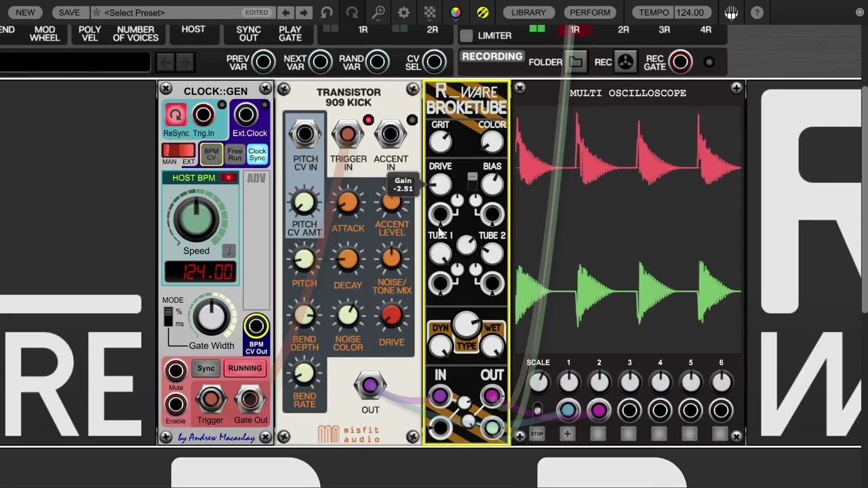
Task: Click the BrokeTube OUT jack
Action: (x=492, y=396)
